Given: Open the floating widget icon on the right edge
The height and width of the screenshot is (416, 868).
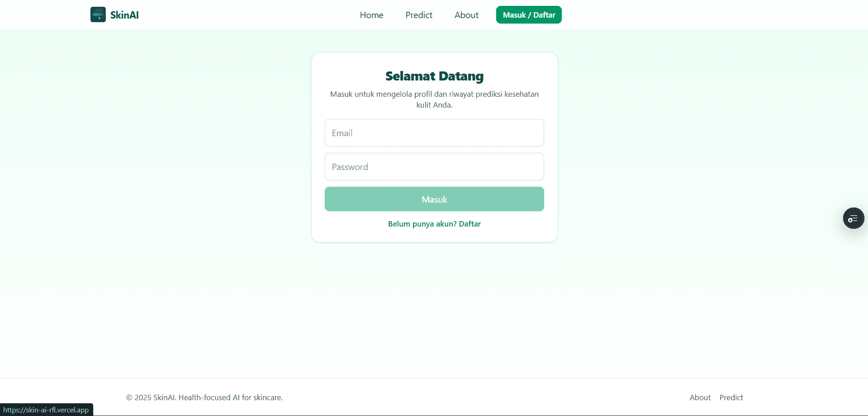Looking at the screenshot, I should tap(853, 218).
